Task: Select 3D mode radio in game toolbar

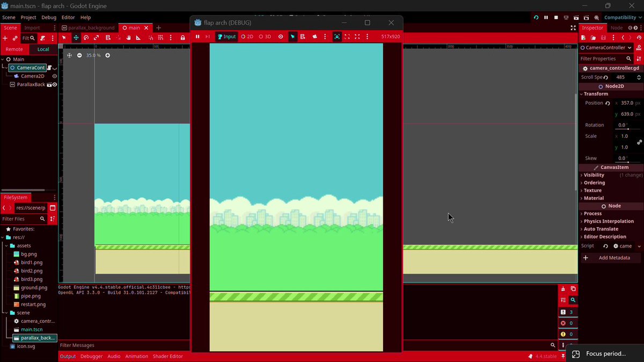Action: coord(265,36)
